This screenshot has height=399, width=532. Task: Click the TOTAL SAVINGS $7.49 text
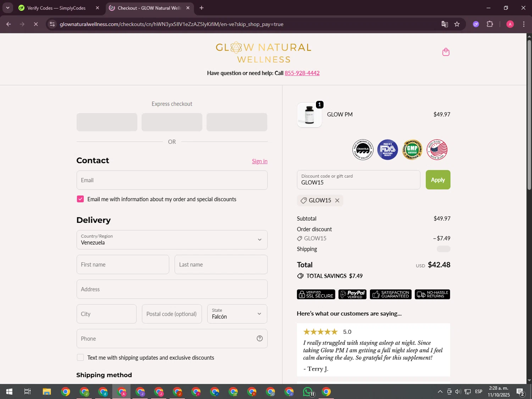pos(334,276)
